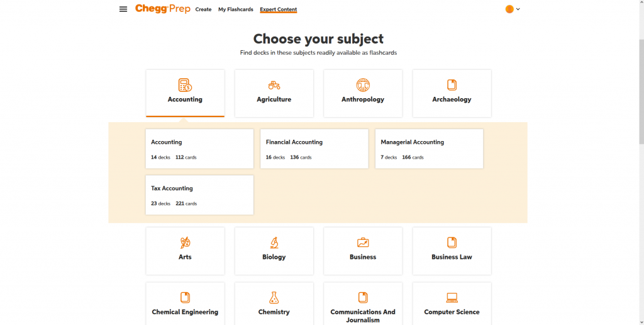Expand the Archaeology subject card
This screenshot has height=325, width=644.
coord(452,93)
